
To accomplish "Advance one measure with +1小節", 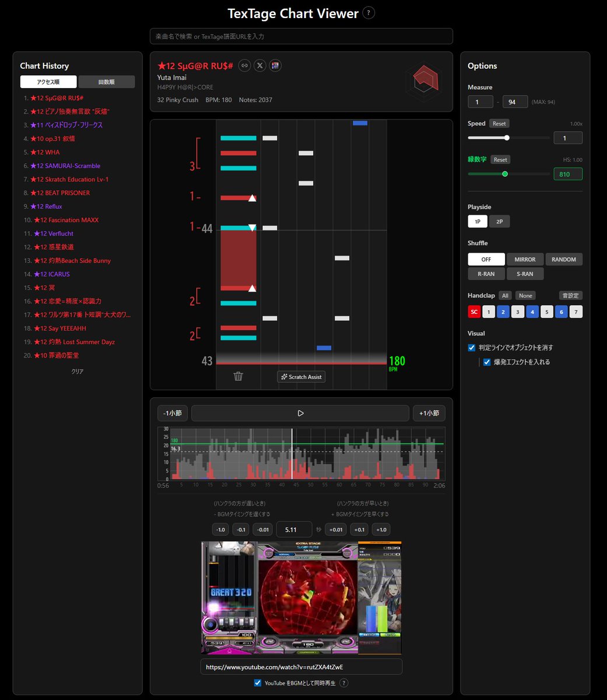I will [429, 413].
